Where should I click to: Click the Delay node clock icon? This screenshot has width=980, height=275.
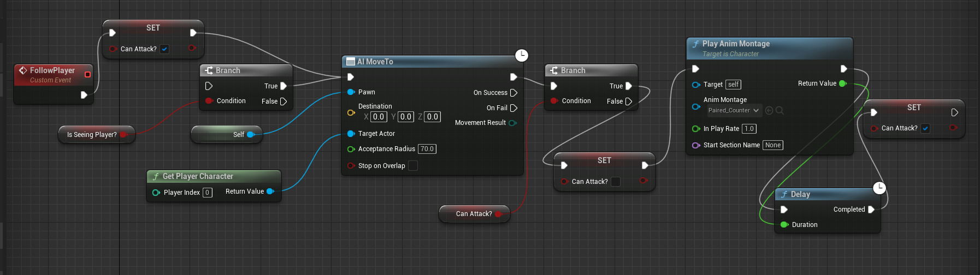pyautogui.click(x=879, y=188)
